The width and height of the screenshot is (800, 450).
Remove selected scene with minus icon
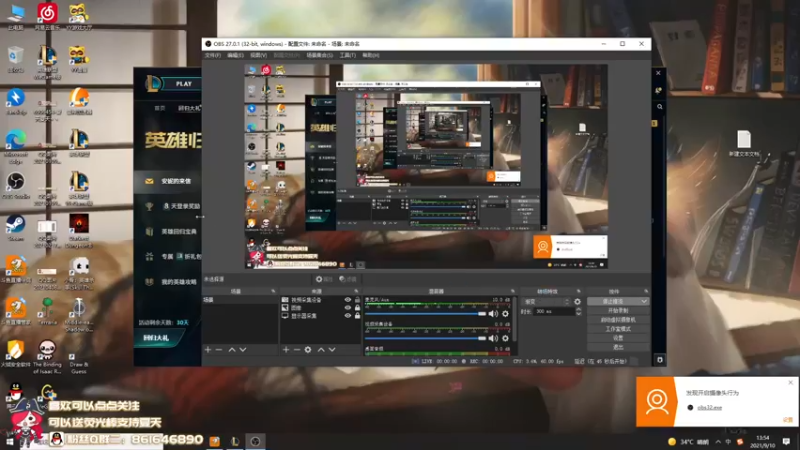point(219,349)
